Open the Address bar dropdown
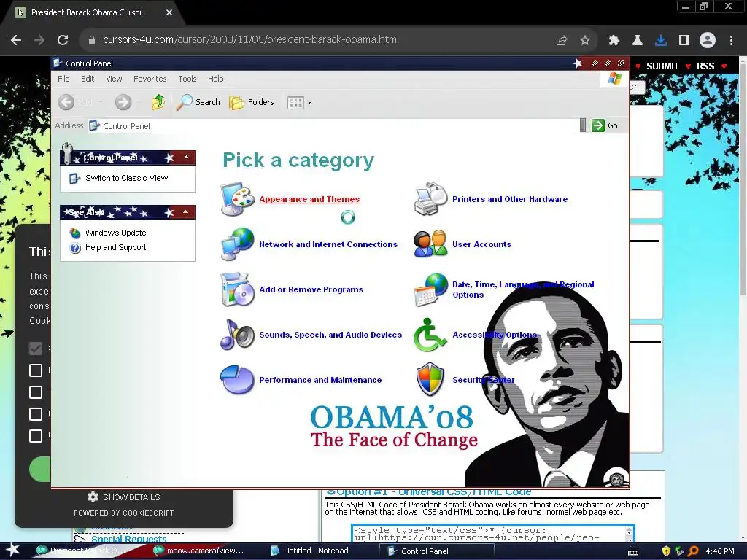Screen dimensions: 747x560 coord(583,125)
